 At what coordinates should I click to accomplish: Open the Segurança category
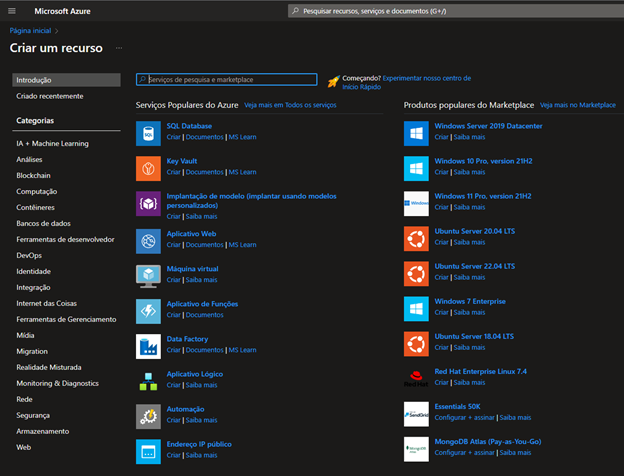(33, 415)
